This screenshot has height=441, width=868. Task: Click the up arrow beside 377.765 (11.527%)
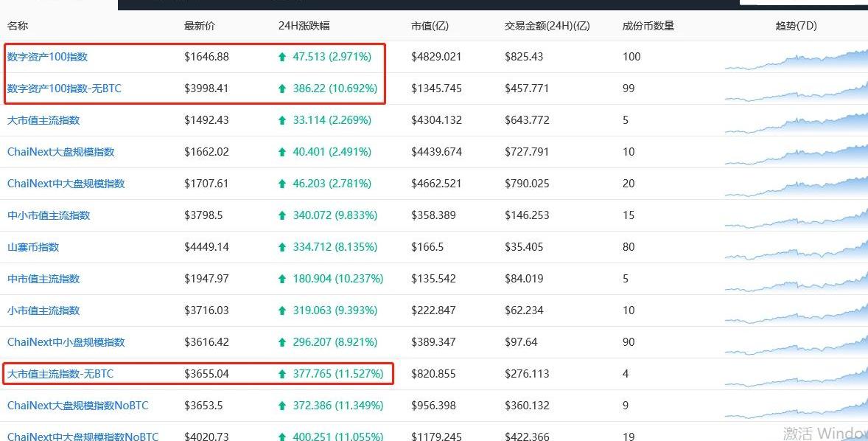(x=282, y=374)
